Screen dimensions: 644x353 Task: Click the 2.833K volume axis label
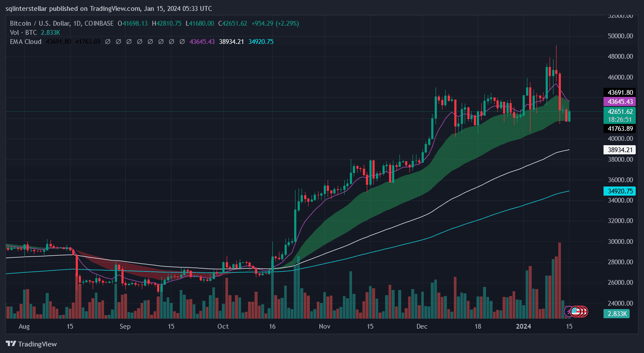[x=616, y=314]
